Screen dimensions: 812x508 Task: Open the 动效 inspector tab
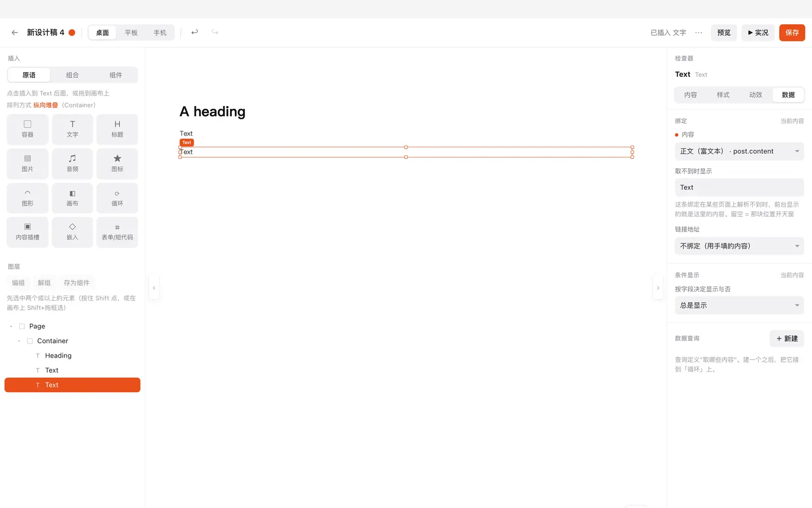(756, 95)
